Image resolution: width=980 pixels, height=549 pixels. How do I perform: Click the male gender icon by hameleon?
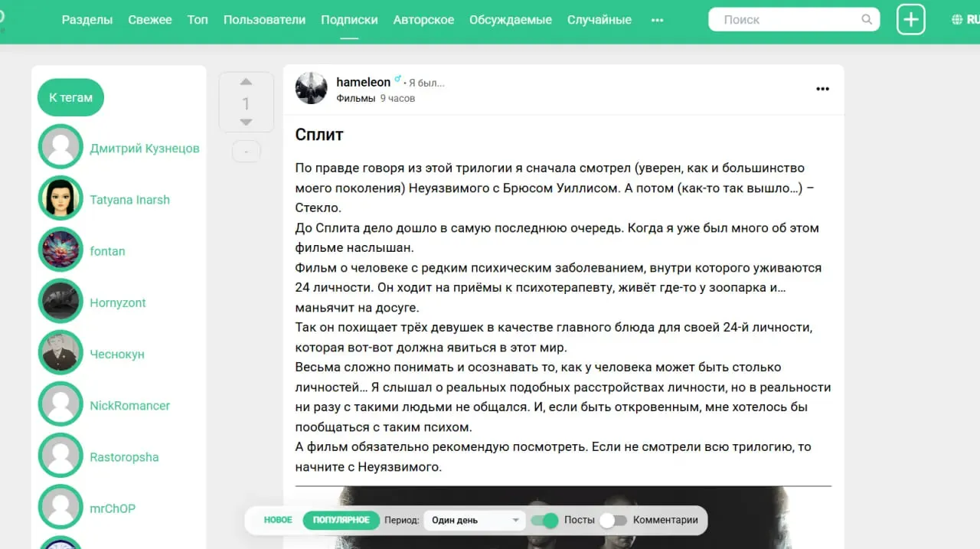click(398, 80)
